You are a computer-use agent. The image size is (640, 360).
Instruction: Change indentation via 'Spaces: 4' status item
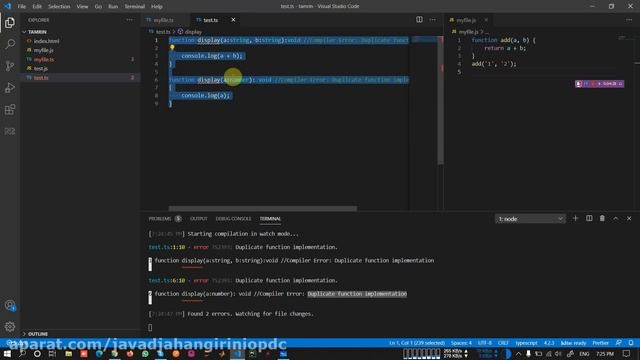(461, 343)
